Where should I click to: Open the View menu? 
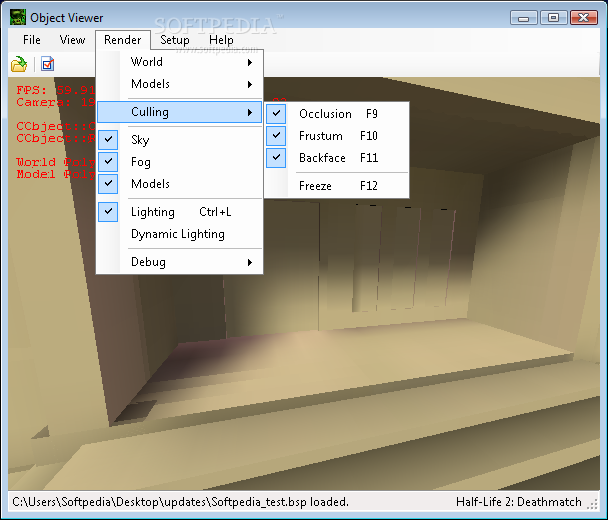tap(72, 40)
